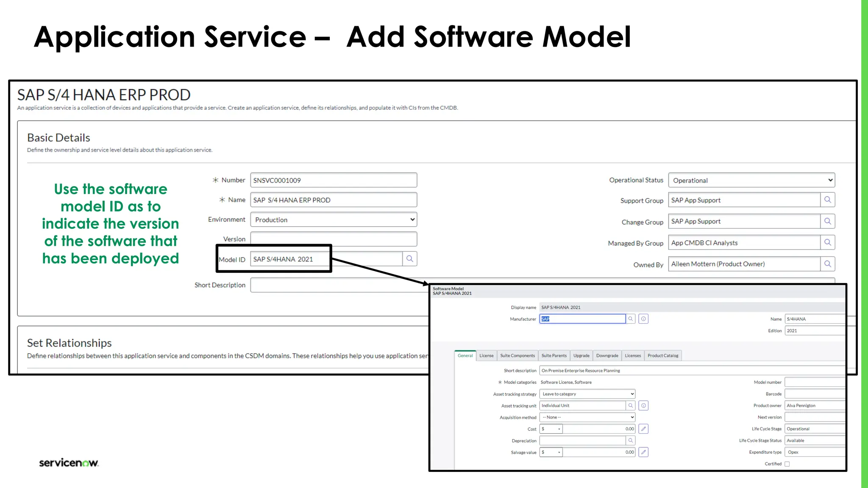Expand the Operational Status dropdown

751,180
